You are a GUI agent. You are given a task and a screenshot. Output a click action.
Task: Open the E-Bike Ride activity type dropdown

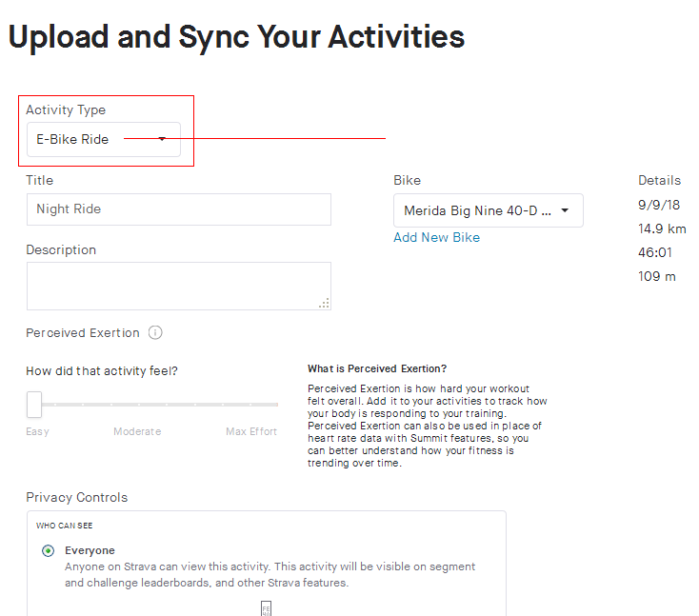[x=104, y=140]
